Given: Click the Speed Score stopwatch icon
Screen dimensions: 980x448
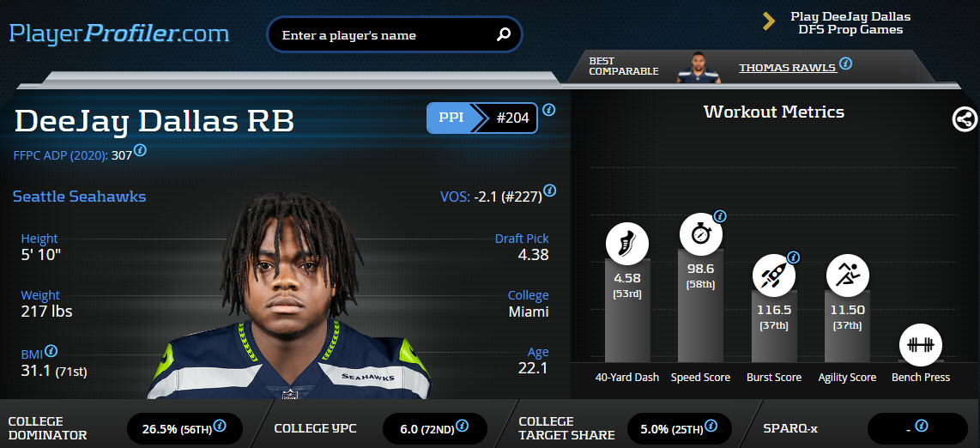Looking at the screenshot, I should coord(700,234).
